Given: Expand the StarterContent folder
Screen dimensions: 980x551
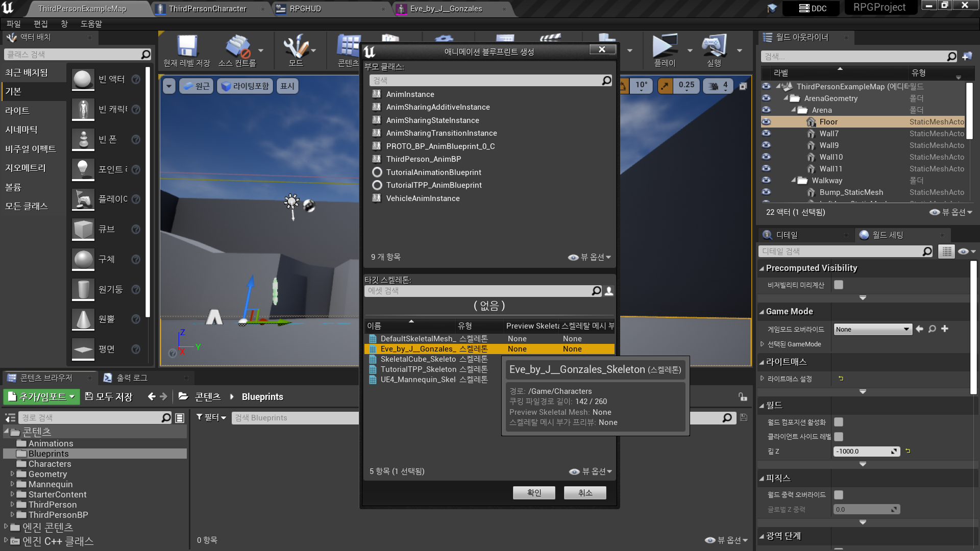Looking at the screenshot, I should coord(12,494).
